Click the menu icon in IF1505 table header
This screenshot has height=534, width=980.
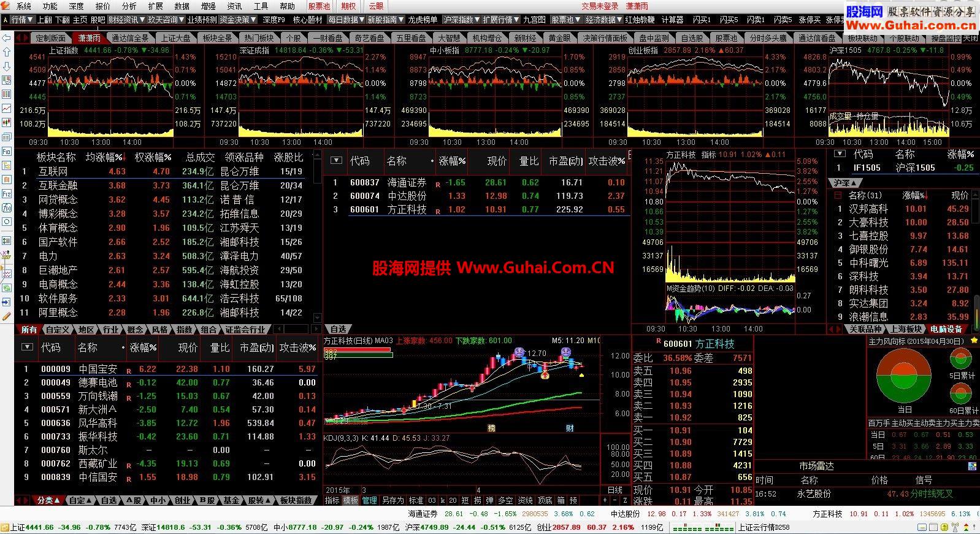(840, 154)
